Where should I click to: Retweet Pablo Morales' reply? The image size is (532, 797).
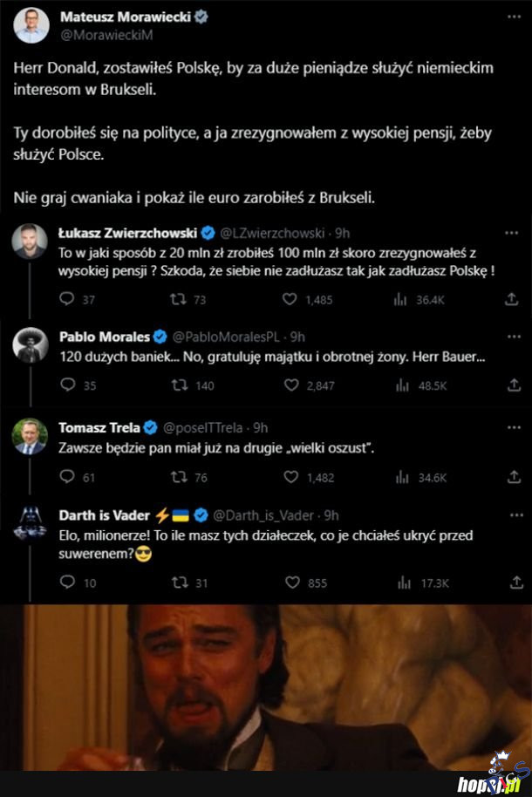181,385
